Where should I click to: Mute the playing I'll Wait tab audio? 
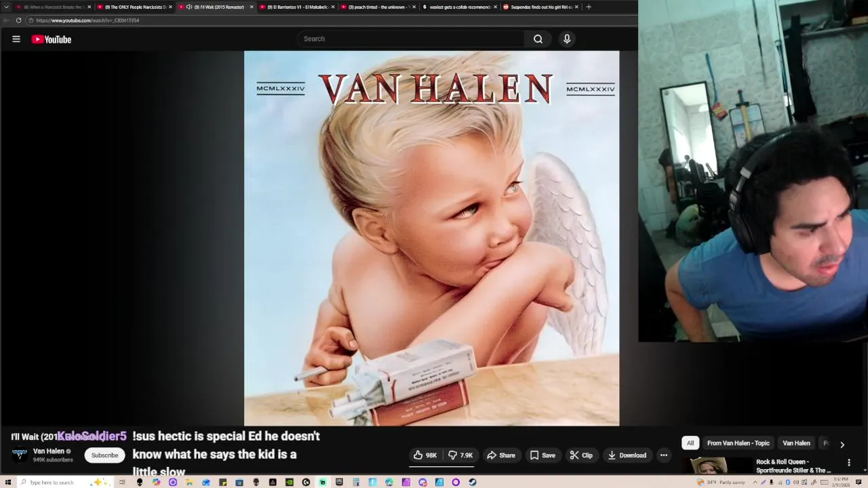coord(189,7)
